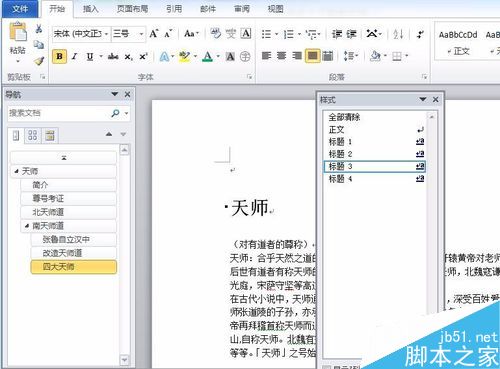Image resolution: width=500 pixels, height=369 pixels.
Task: Close the 样式 pane
Action: click(435, 99)
